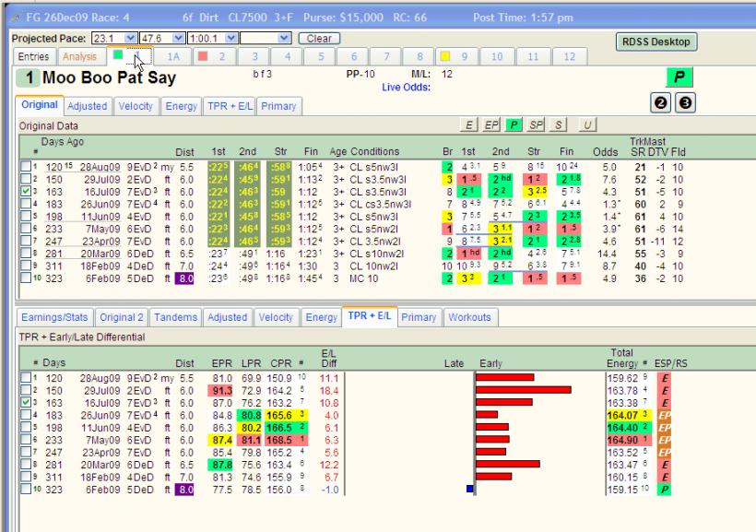Check the 20Mar09 row in TPR table
Viewport: 756px width, 532px height.
pos(26,465)
